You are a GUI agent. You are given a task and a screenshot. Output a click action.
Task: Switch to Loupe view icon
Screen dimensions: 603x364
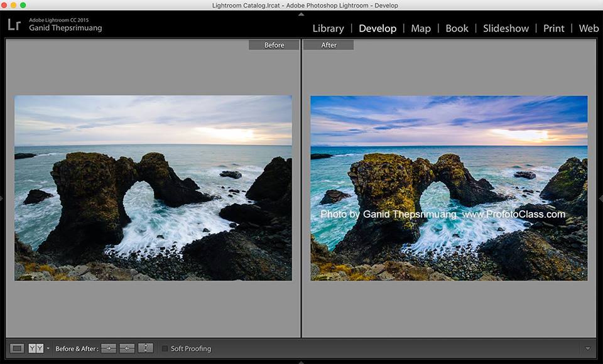[x=18, y=348]
